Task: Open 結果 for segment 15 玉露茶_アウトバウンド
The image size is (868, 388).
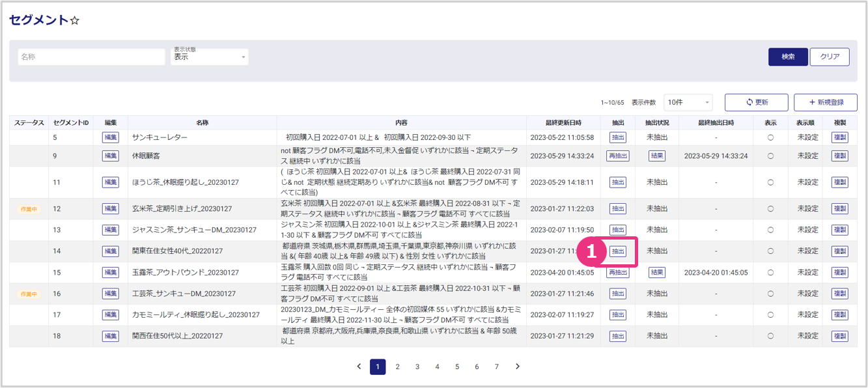Action: (x=656, y=273)
